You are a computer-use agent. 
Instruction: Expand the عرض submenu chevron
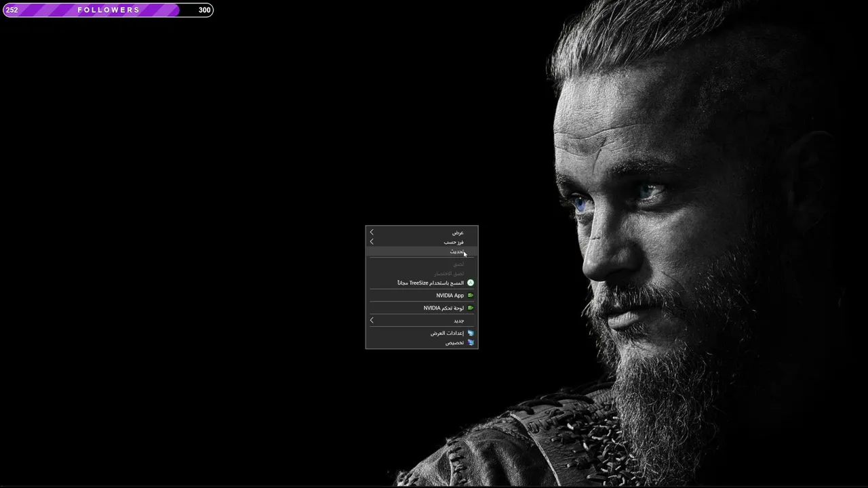tap(372, 232)
